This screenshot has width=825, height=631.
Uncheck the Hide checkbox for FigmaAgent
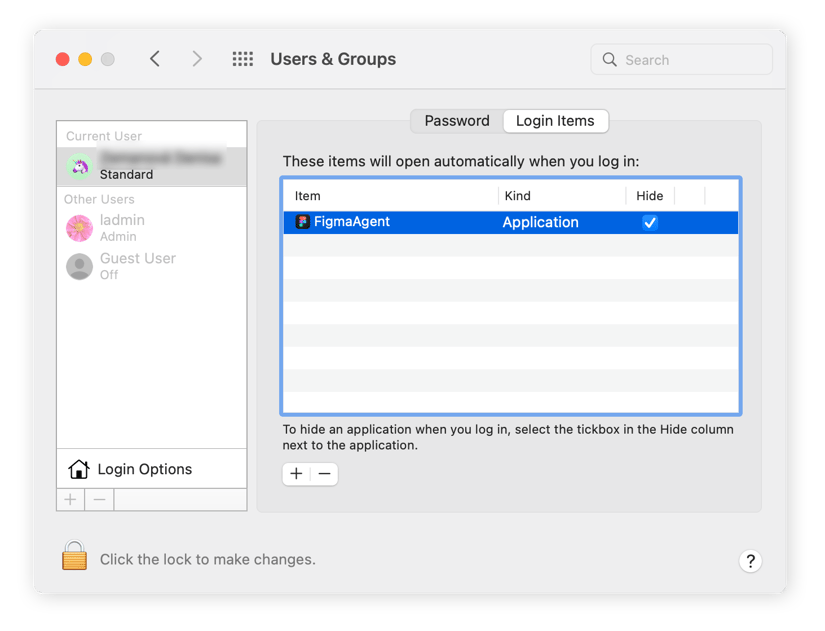(650, 222)
